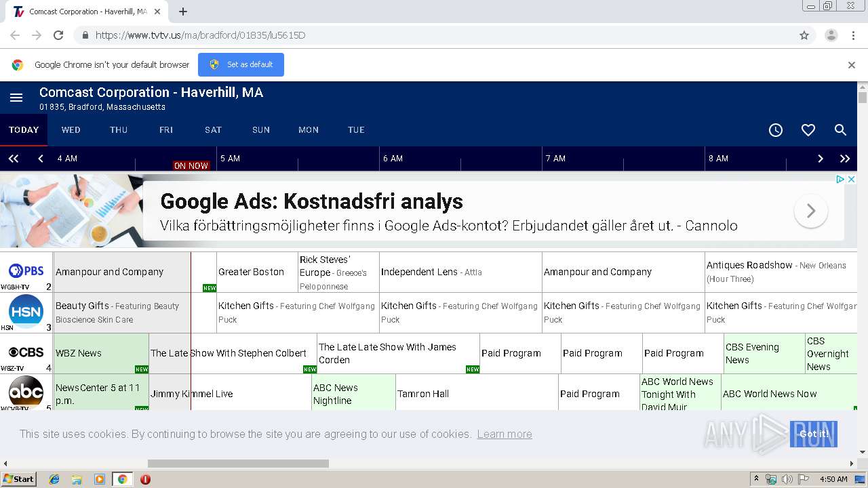Viewport: 868px width, 488px height.
Task: Open Greater Boston program
Action: click(257, 272)
